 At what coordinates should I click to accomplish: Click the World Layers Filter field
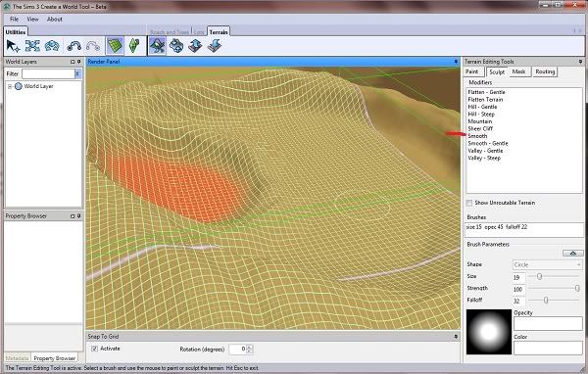(x=48, y=73)
